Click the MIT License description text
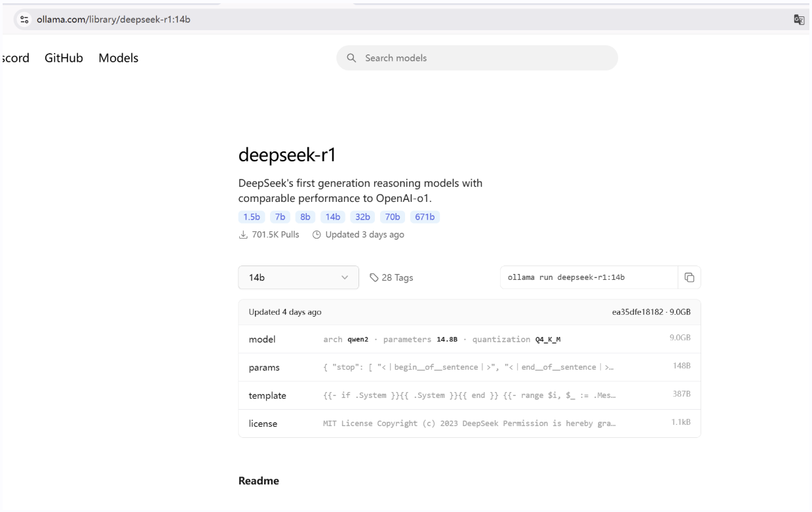This screenshot has width=812, height=512. [x=470, y=423]
